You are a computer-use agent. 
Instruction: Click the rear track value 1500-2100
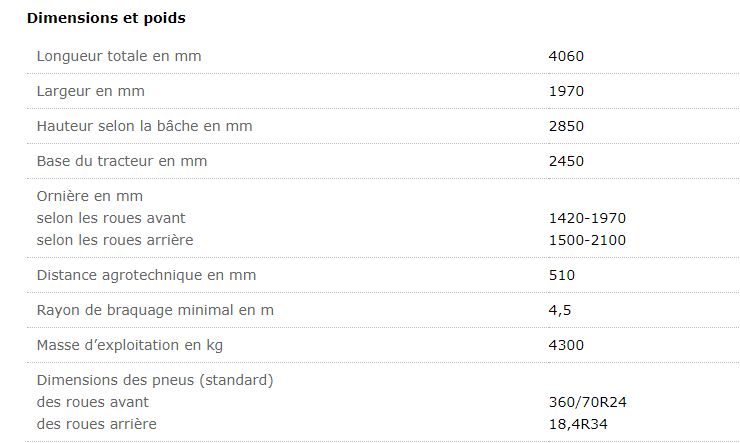pos(587,240)
